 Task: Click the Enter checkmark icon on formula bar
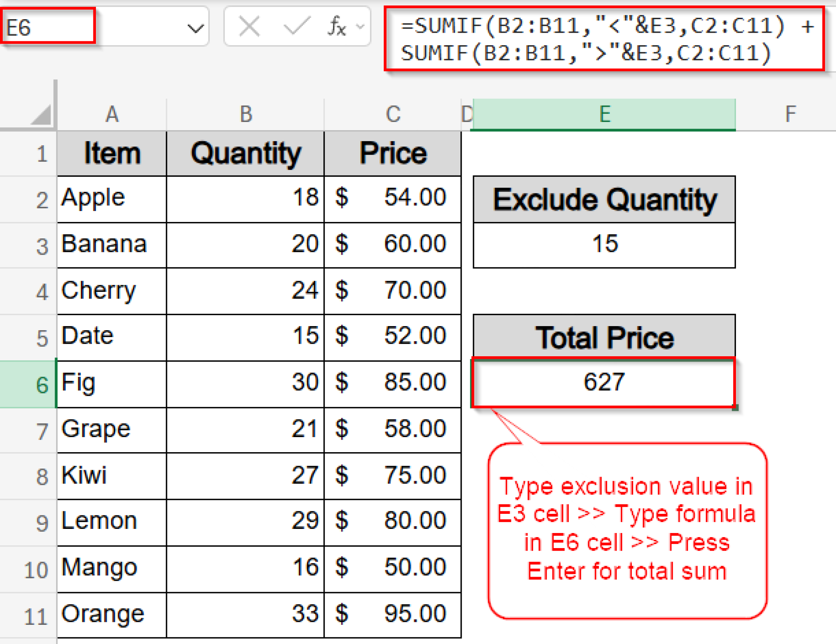pyautogui.click(x=297, y=27)
